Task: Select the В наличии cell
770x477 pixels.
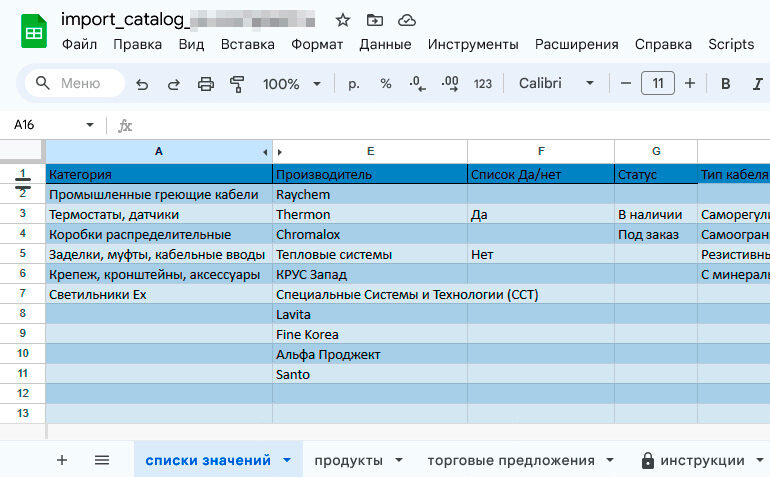Action: [x=656, y=215]
